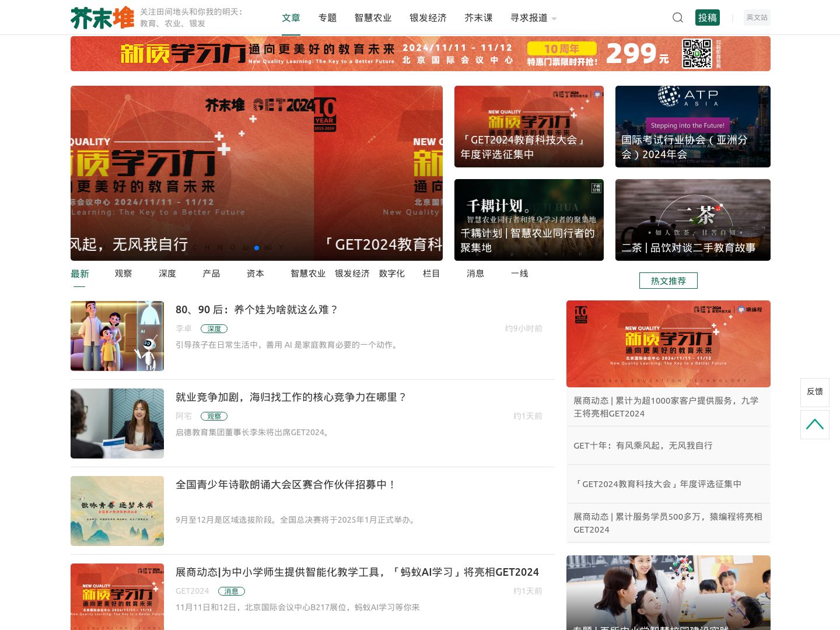This screenshot has height=630, width=840.
Task: Open the 新质学习力 top banner ad
Action: [x=421, y=54]
